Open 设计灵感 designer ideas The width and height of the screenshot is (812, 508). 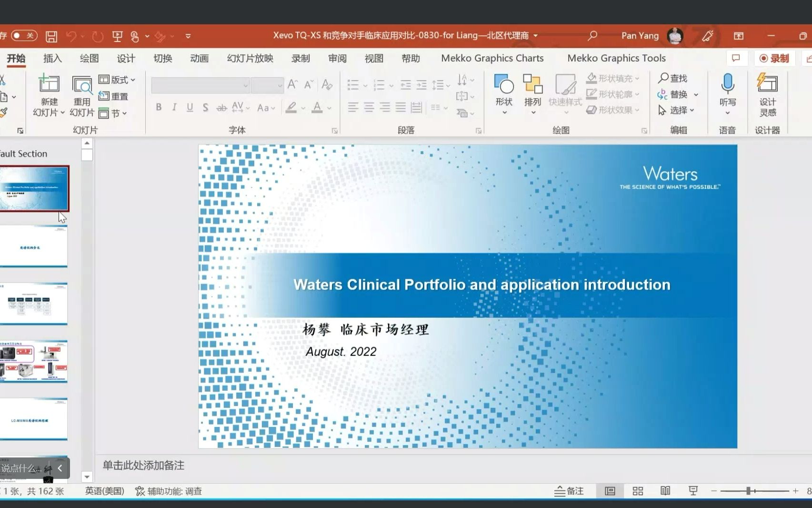[768, 94]
